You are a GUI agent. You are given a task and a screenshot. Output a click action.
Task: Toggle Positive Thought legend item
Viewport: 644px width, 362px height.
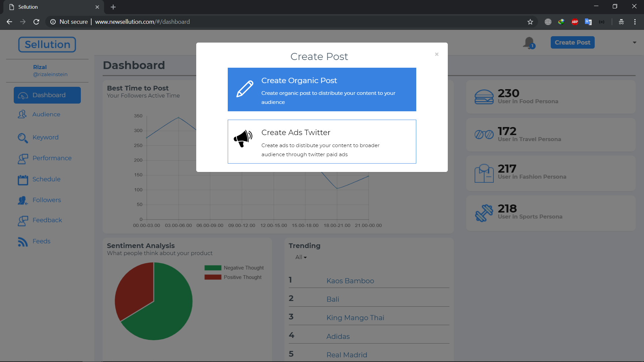coord(242,277)
